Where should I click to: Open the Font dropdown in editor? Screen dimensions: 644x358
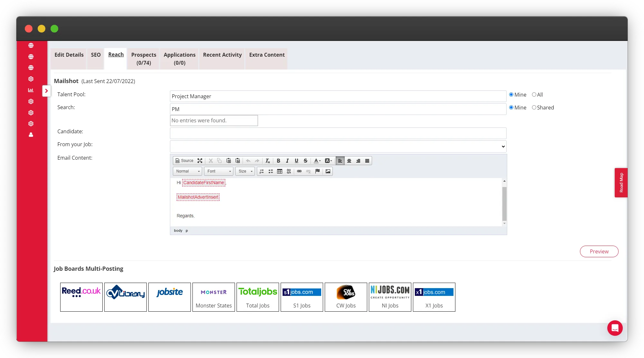click(219, 171)
